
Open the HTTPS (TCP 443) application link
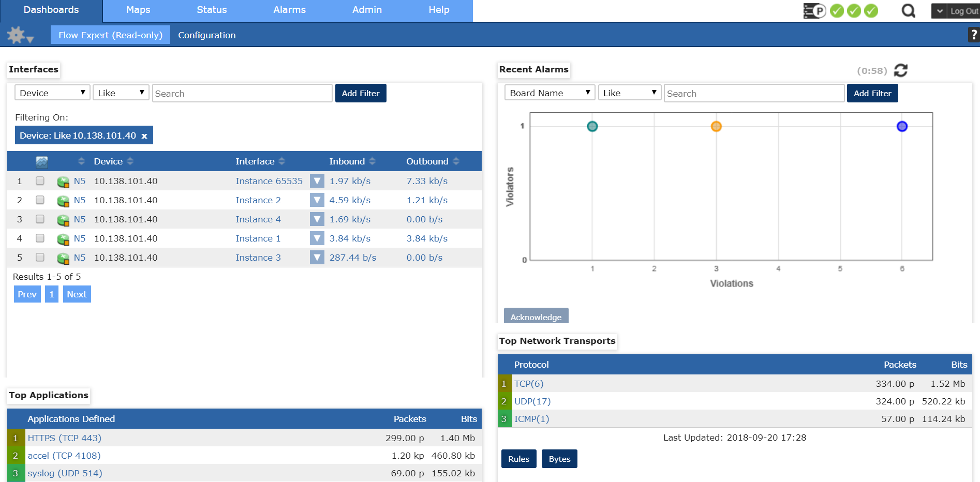pyautogui.click(x=64, y=438)
